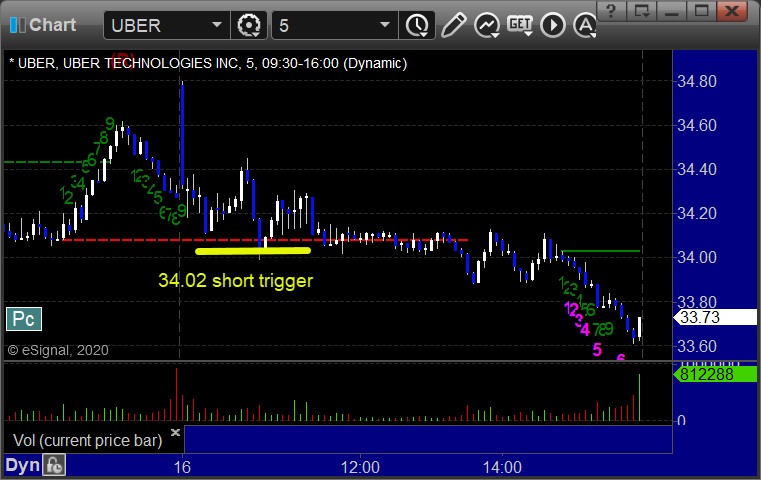Click the Dyn time template label

pyautogui.click(x=22, y=465)
